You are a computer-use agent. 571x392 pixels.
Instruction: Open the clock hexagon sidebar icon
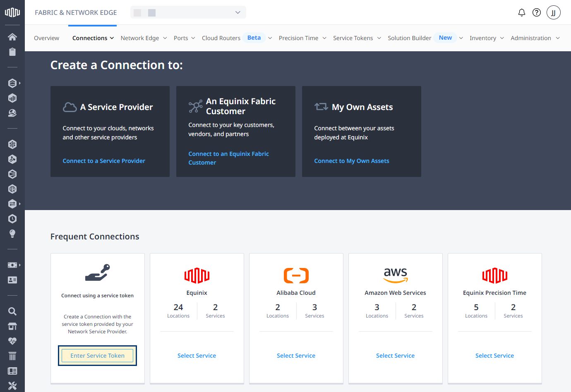12,219
